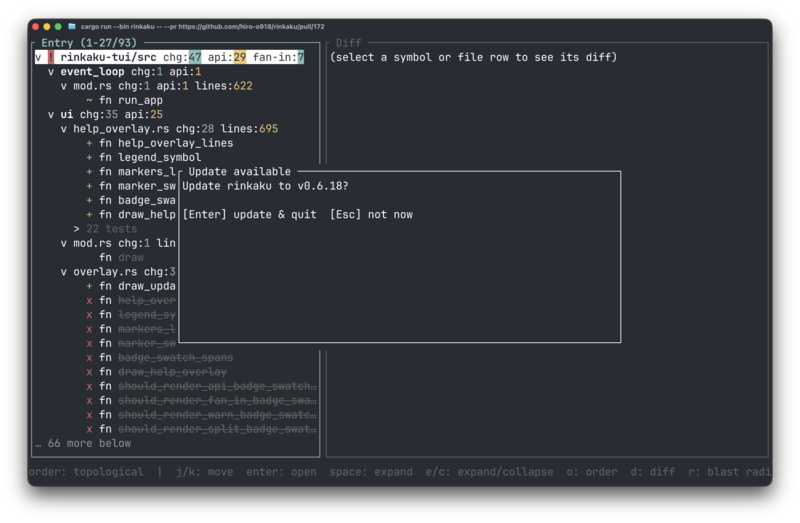Image resolution: width=800 pixels, height=523 pixels.
Task: Collapse the event_loop folder row
Action: point(51,71)
